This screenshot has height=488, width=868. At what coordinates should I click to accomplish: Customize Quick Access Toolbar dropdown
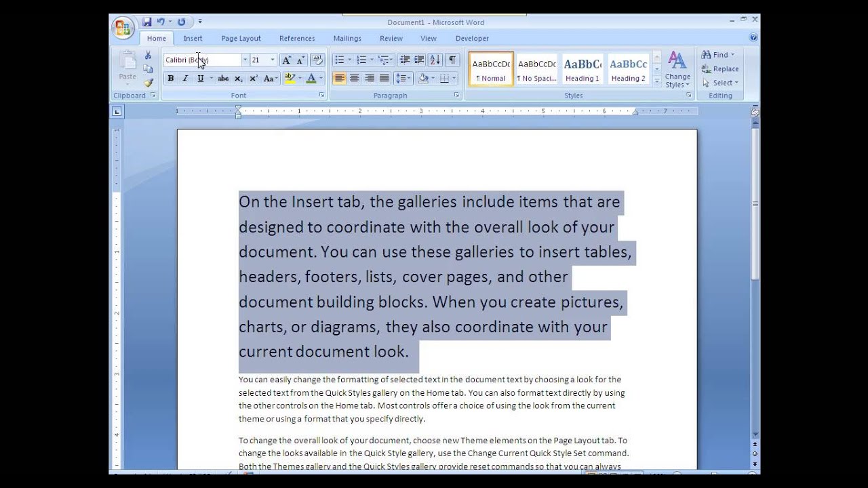(200, 22)
